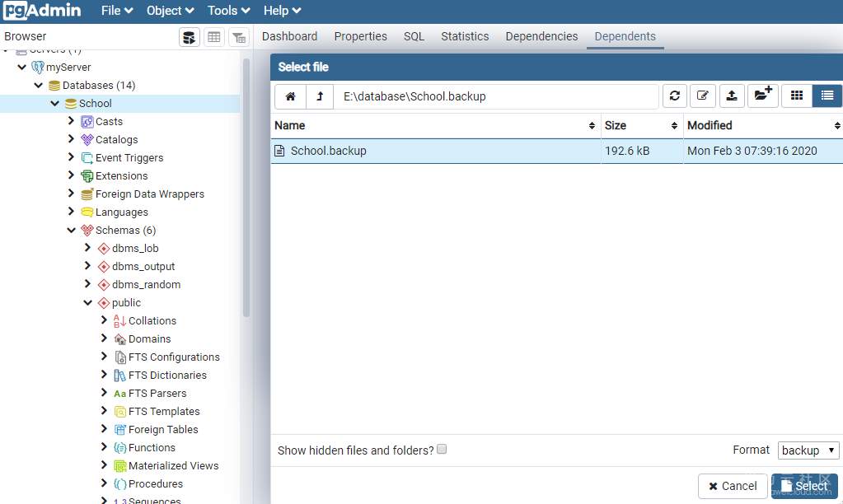The height and width of the screenshot is (504, 843).
Task: Click the Select button
Action: pyautogui.click(x=804, y=486)
